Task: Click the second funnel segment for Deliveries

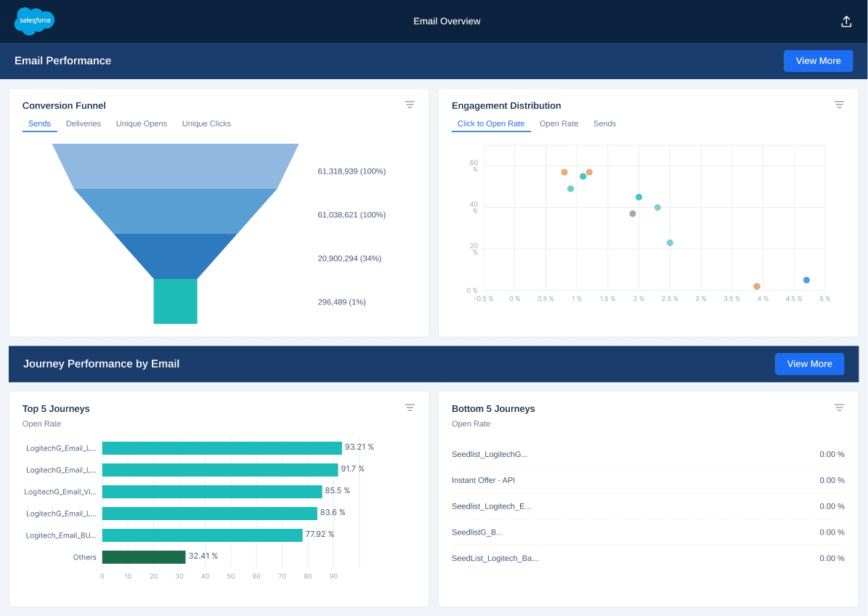Action: coord(176,211)
